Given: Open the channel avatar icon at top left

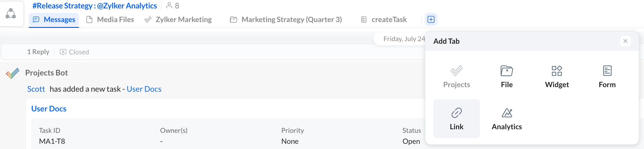Looking at the screenshot, I should [x=11, y=14].
